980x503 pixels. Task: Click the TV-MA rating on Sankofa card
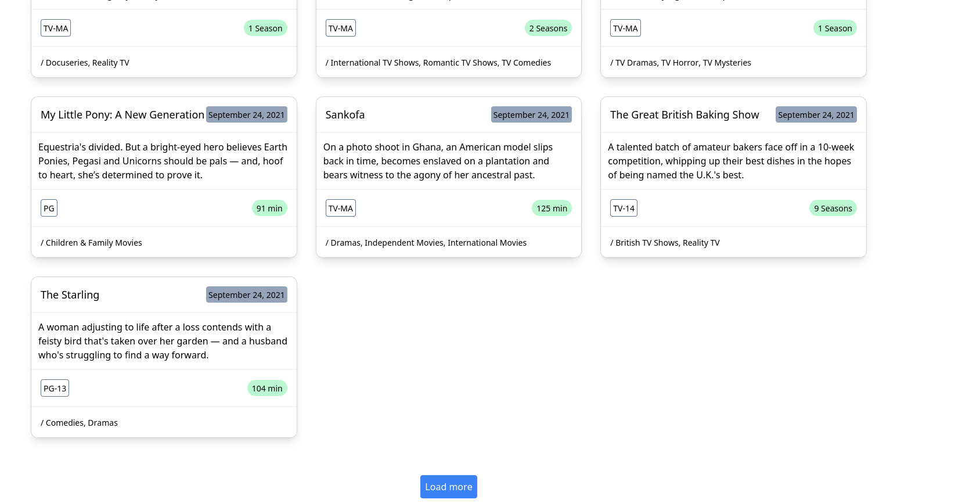pyautogui.click(x=341, y=208)
